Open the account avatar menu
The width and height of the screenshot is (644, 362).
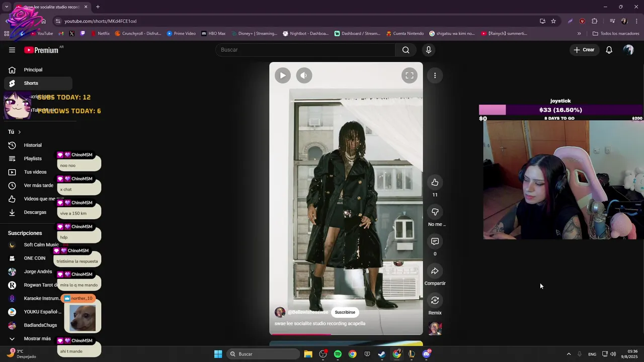(x=628, y=50)
